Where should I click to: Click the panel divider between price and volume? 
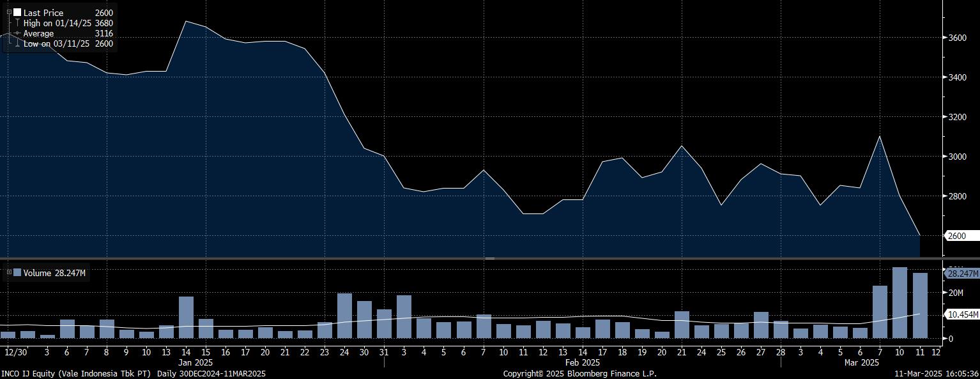[x=490, y=258]
